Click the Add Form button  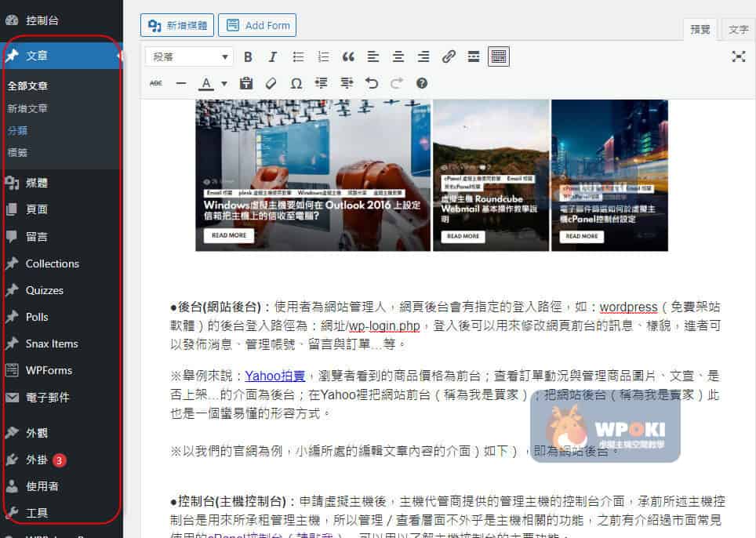257,25
